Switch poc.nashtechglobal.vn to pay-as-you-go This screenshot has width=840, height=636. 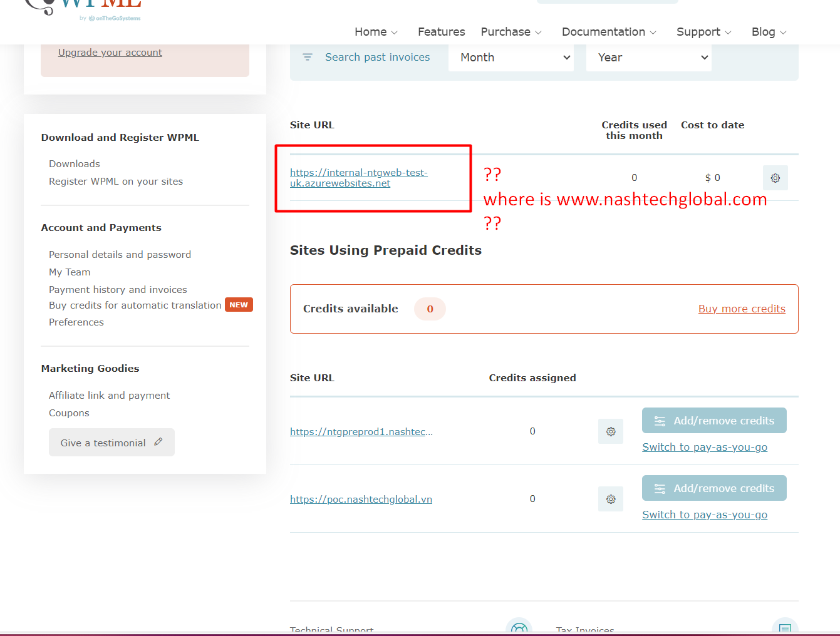(705, 515)
